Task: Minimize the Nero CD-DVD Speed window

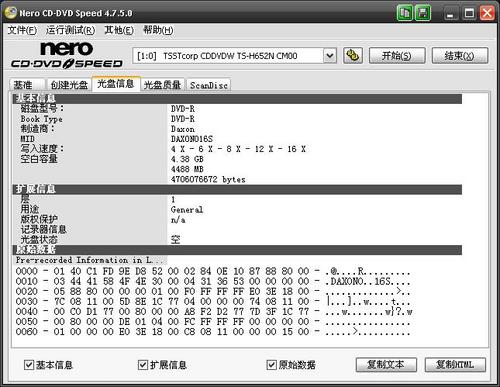Action: click(451, 13)
